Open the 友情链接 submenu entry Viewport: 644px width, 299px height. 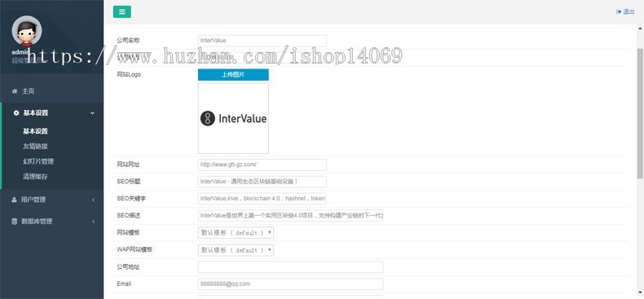pos(35,146)
